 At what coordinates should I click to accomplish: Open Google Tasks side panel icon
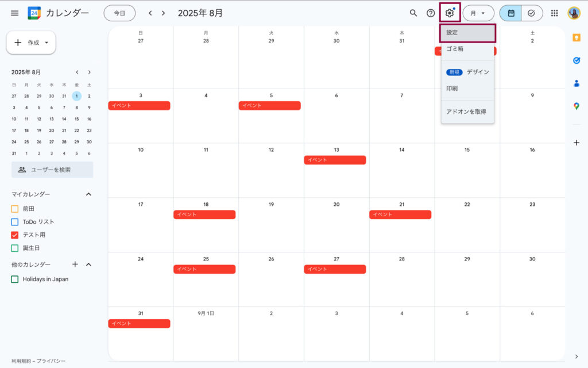pos(577,60)
